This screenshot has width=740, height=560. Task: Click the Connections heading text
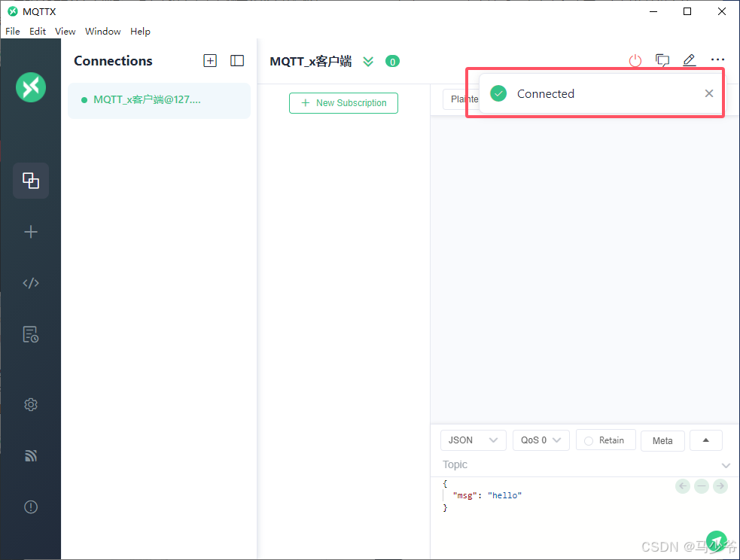pos(113,61)
